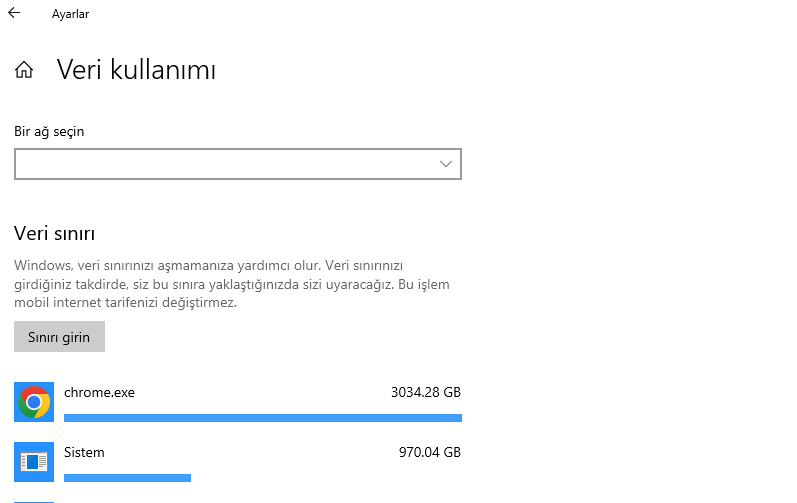Click the Chrome app icon
The image size is (797, 503).
click(x=34, y=402)
